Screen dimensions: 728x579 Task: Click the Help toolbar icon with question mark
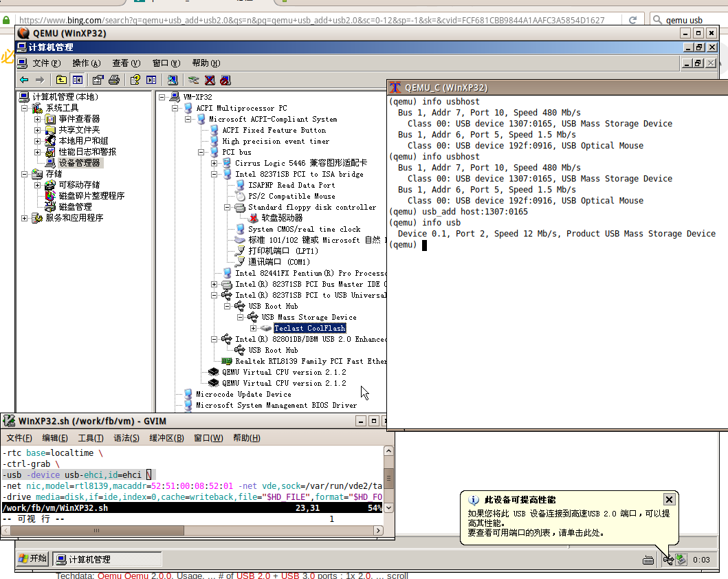coord(135,80)
